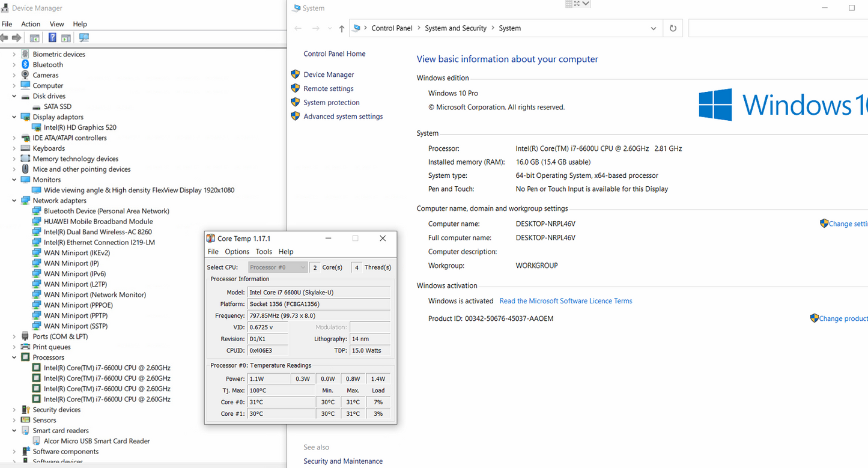Click the Core Temp Model field value
This screenshot has width=868, height=468.
[x=319, y=293]
